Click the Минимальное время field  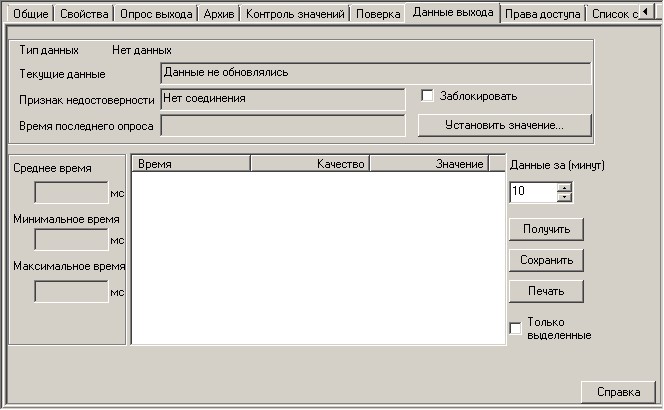[x=71, y=240]
